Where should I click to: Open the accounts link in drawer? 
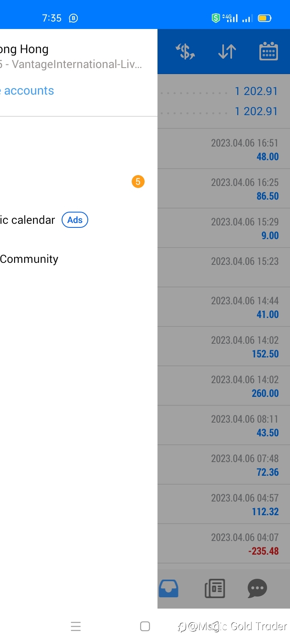click(x=28, y=91)
